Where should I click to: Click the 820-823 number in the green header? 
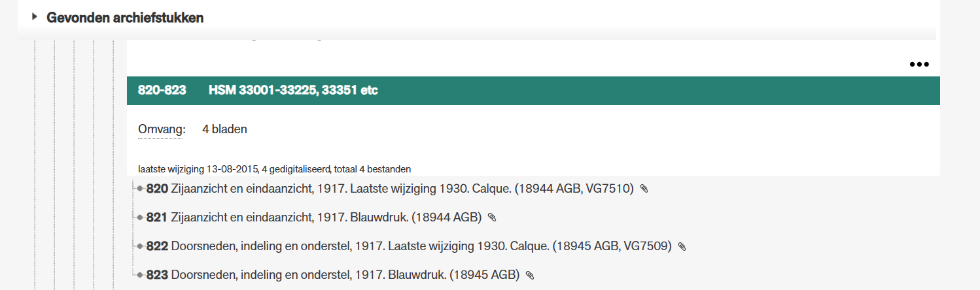(x=162, y=90)
